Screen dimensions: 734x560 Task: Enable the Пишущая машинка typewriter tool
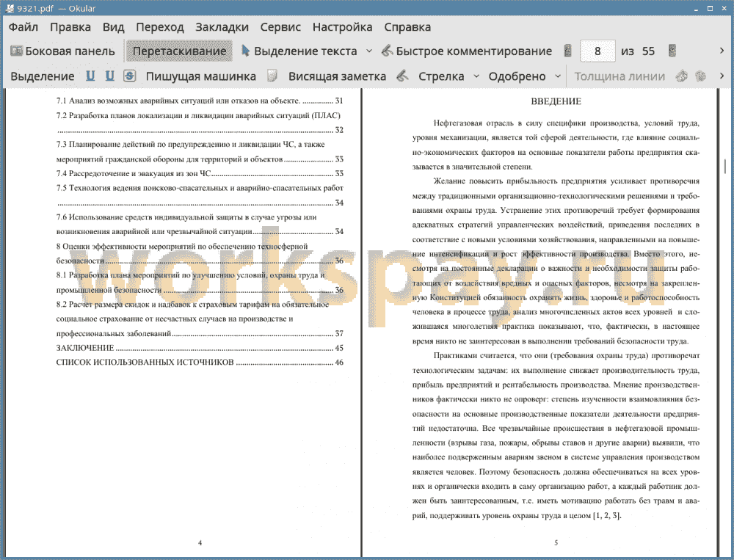pos(201,76)
